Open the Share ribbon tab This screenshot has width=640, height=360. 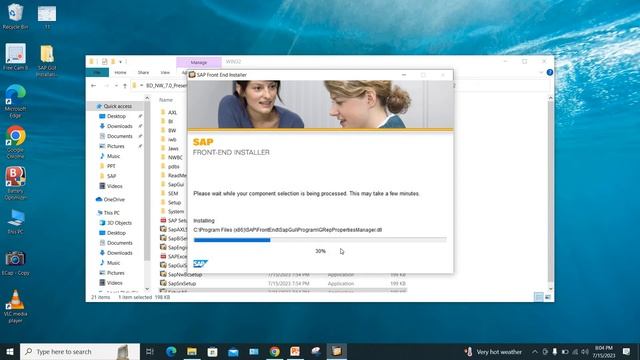coord(143,72)
